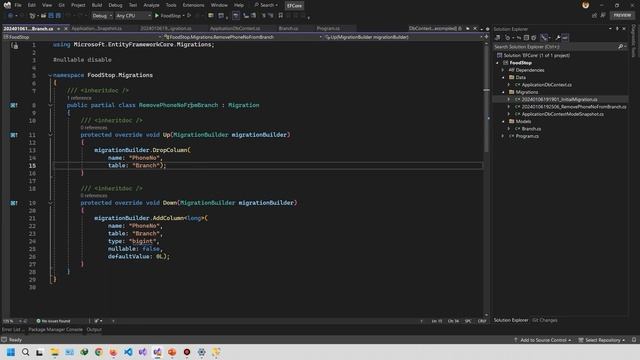Open the Any CPU platform dropdown
Screen dimensions: 640x360
(133, 16)
